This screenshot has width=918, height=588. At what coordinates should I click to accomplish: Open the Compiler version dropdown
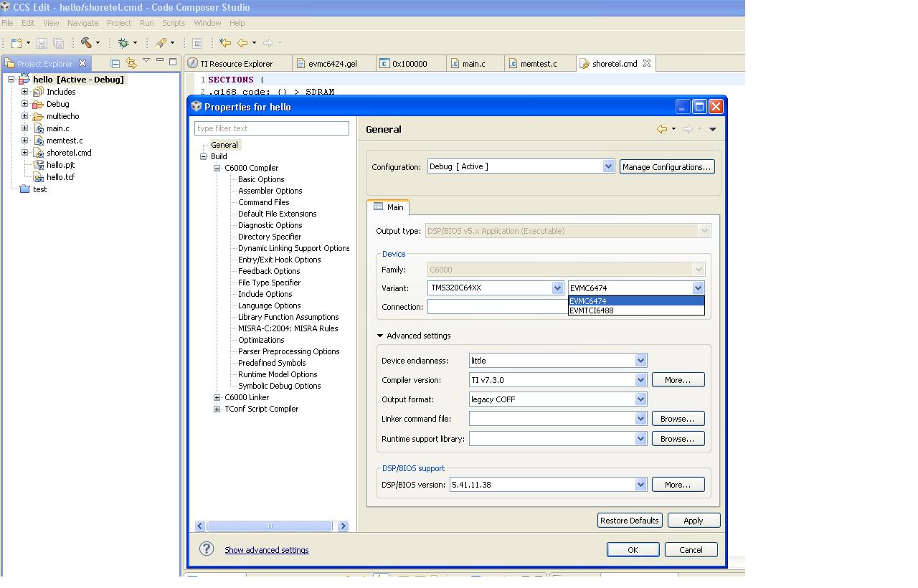(x=640, y=379)
